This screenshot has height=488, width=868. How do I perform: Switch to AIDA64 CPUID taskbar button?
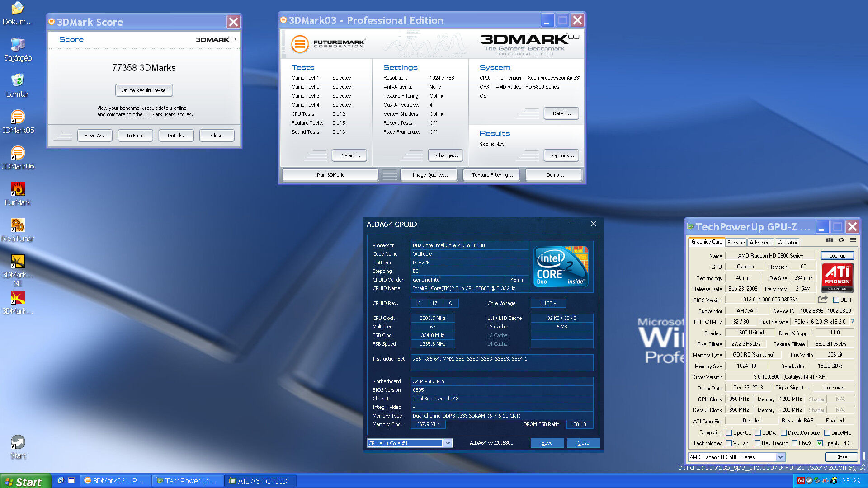point(260,481)
